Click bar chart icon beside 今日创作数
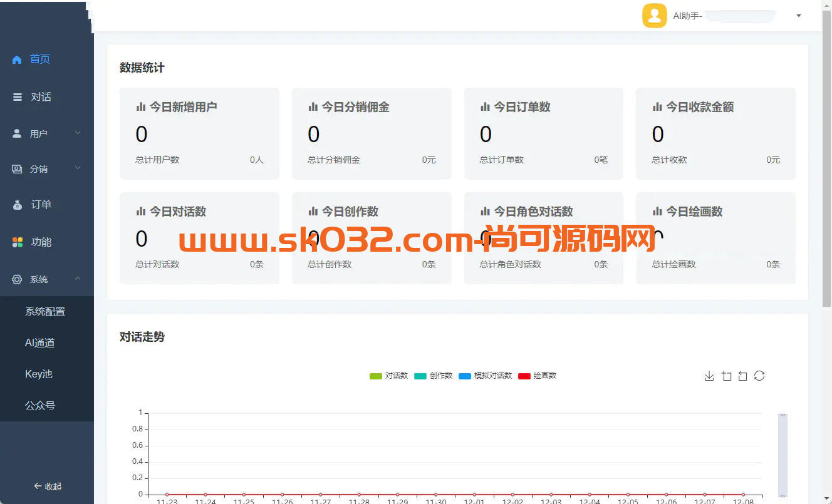 tap(313, 212)
